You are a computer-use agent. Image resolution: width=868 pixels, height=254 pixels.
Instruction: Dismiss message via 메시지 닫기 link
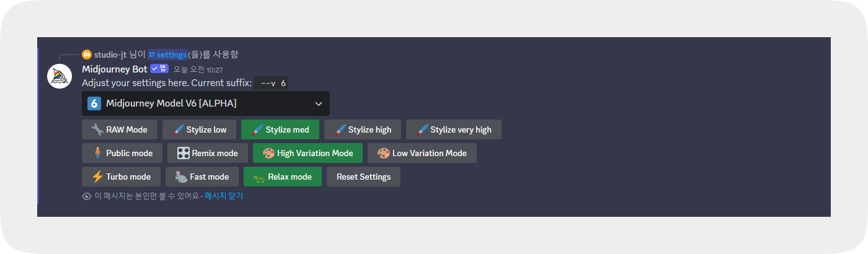pyautogui.click(x=224, y=196)
